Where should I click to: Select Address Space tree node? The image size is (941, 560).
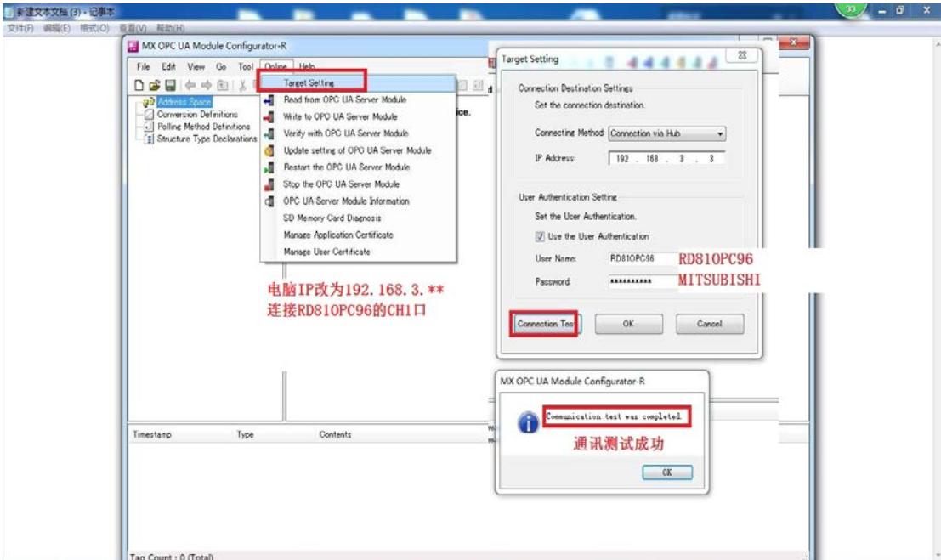pyautogui.click(x=184, y=102)
